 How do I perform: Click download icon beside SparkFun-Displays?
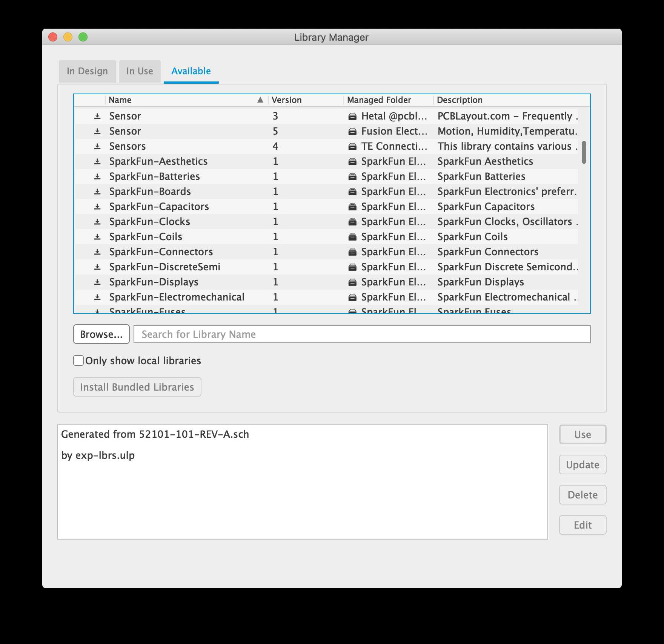[97, 282]
